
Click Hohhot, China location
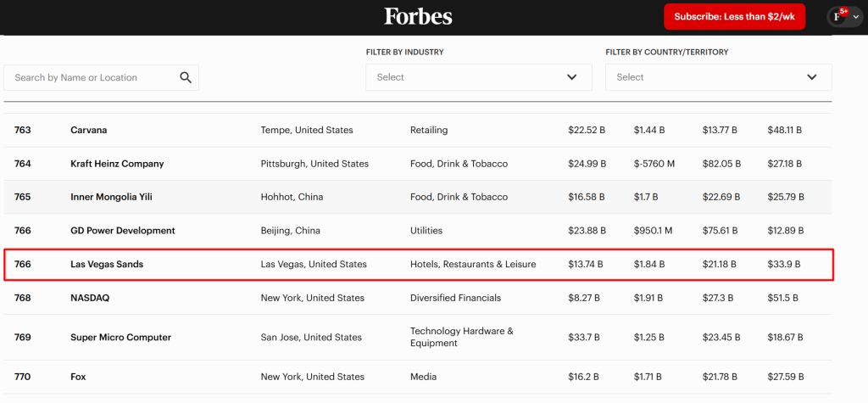coord(292,198)
